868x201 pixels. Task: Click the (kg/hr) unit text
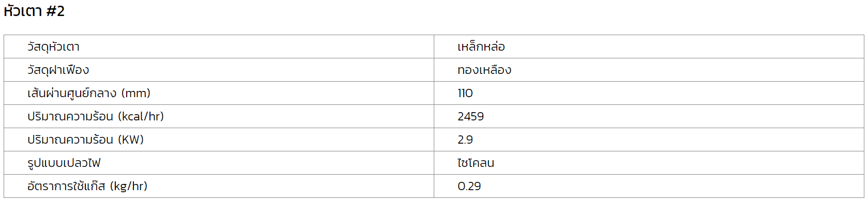click(129, 187)
